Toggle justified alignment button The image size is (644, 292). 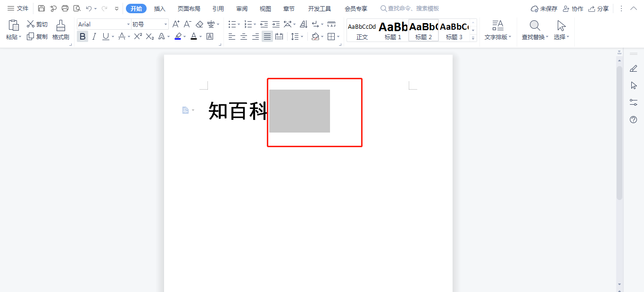(267, 36)
